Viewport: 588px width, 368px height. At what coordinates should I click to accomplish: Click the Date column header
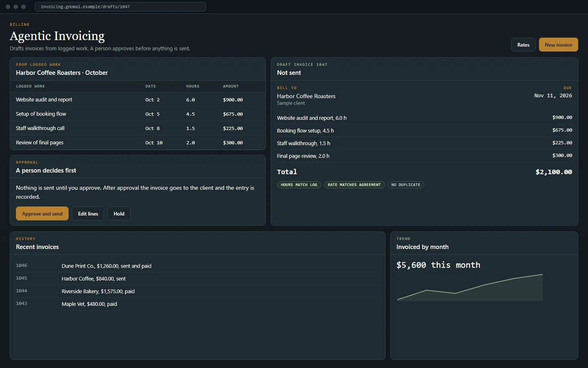pyautogui.click(x=150, y=86)
